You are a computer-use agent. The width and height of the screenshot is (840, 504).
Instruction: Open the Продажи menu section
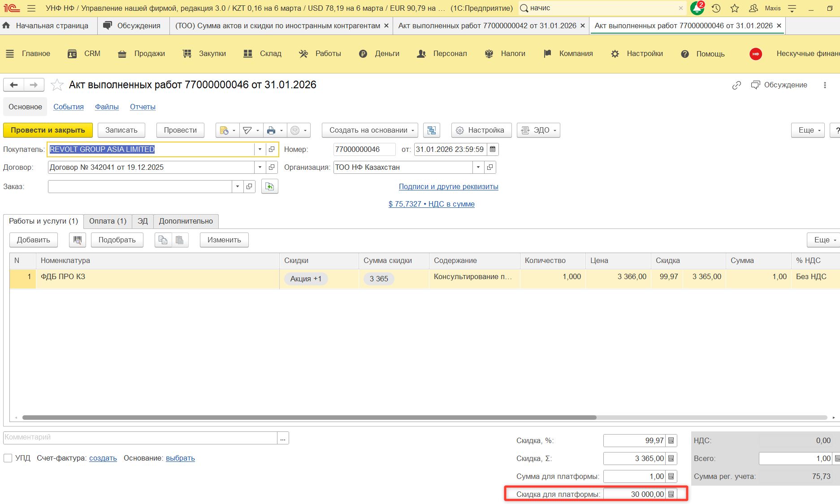point(142,54)
